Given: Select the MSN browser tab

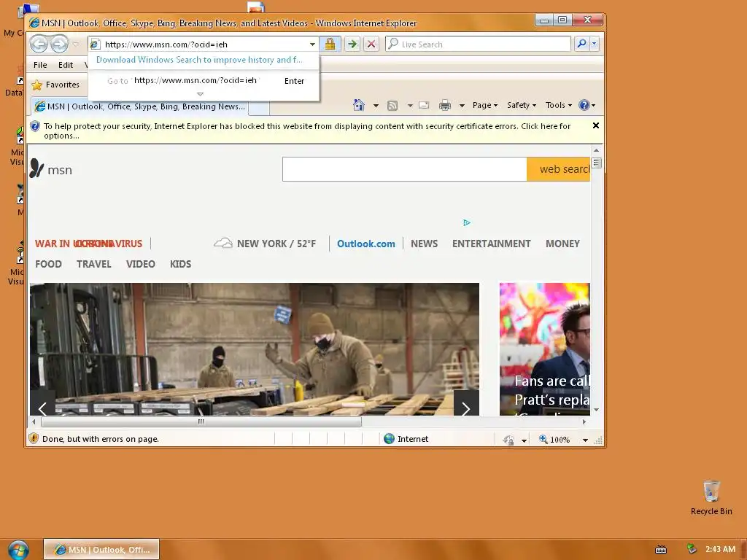Looking at the screenshot, I should tap(139, 106).
